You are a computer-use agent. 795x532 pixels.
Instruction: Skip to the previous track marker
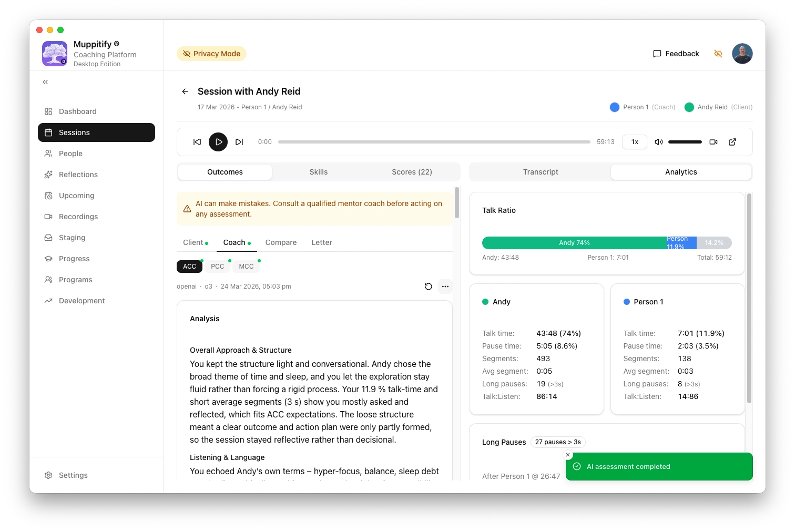pos(197,142)
